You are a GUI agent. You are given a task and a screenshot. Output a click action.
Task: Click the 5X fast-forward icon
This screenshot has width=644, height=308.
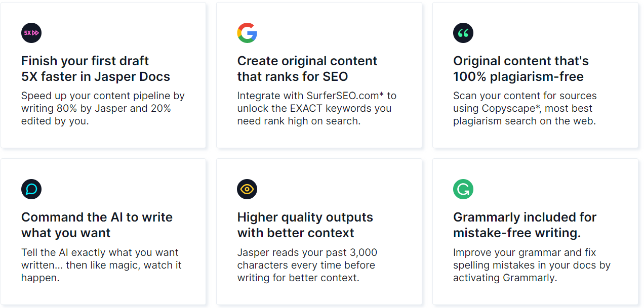[x=31, y=33]
